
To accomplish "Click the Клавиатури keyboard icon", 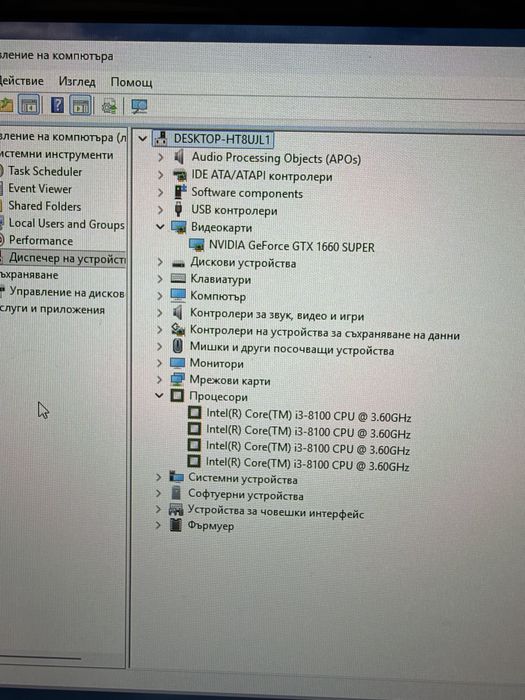I will point(178,279).
